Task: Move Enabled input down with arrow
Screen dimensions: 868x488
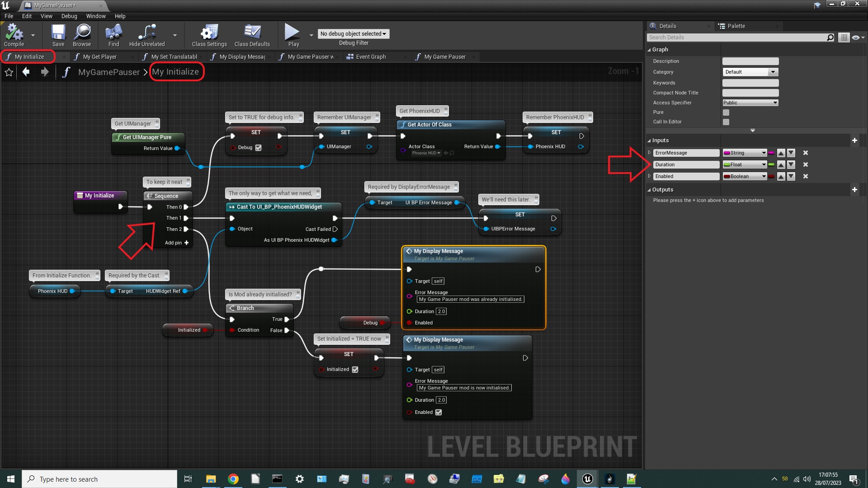Action: click(x=791, y=176)
